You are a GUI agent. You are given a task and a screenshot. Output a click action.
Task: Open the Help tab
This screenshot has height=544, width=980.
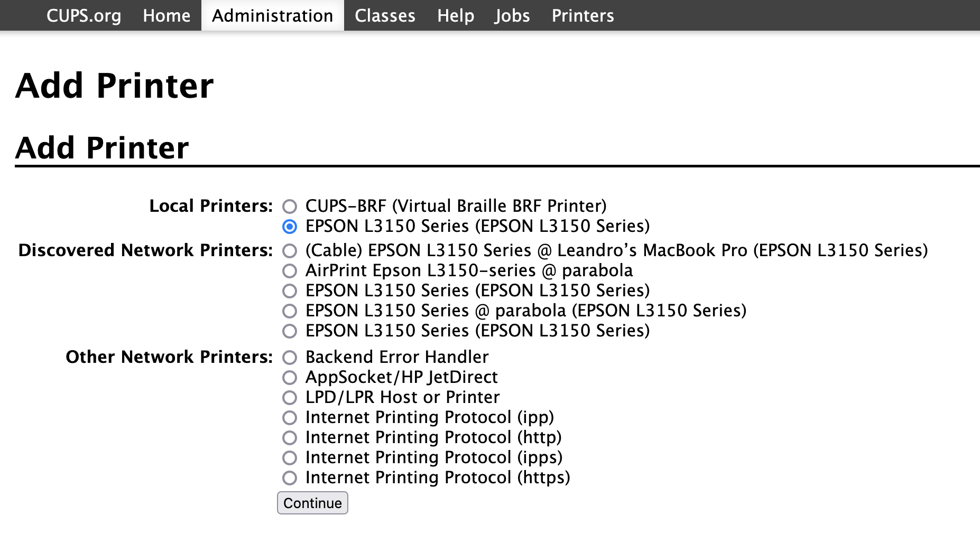click(455, 15)
